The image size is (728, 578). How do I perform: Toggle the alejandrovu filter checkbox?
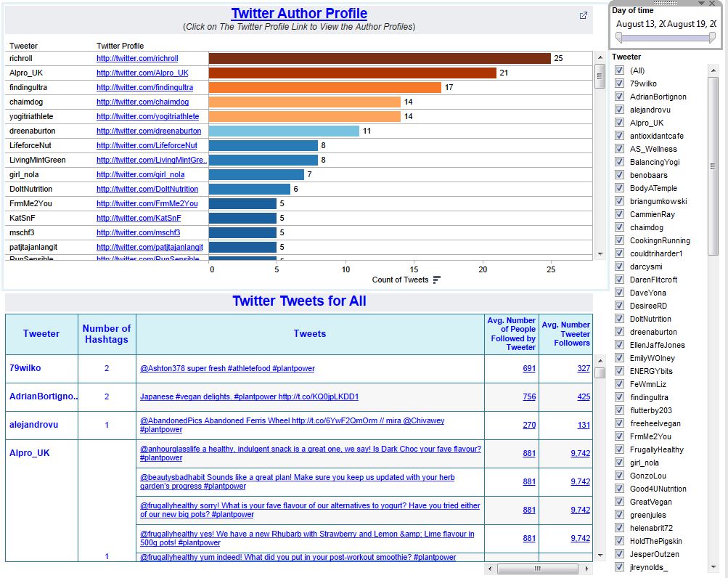(x=619, y=109)
